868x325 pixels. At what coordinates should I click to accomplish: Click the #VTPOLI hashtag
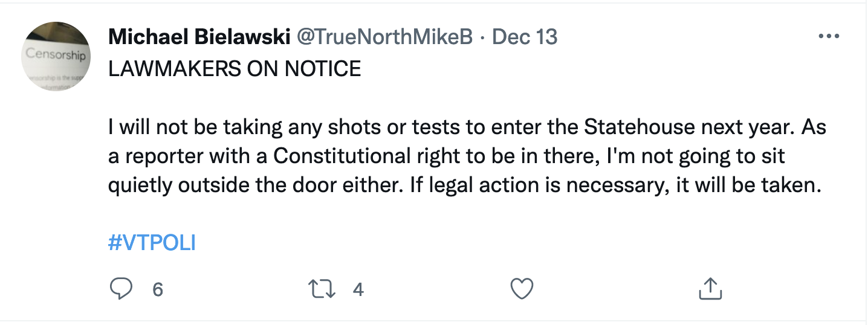(x=152, y=243)
